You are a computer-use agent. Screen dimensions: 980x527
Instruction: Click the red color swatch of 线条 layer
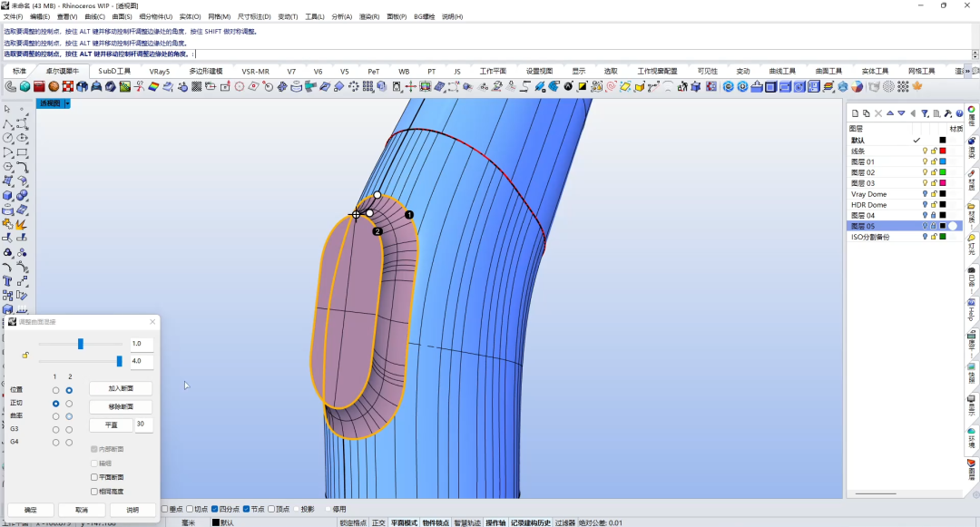pos(943,151)
